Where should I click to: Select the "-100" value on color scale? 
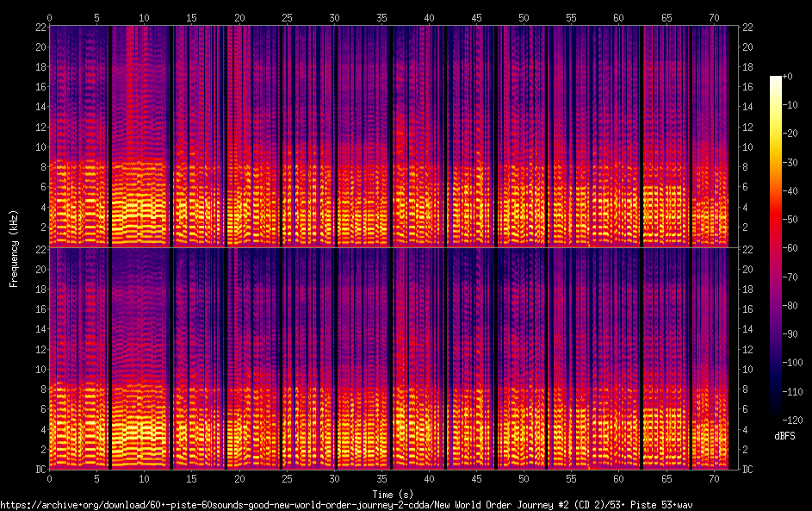point(792,363)
